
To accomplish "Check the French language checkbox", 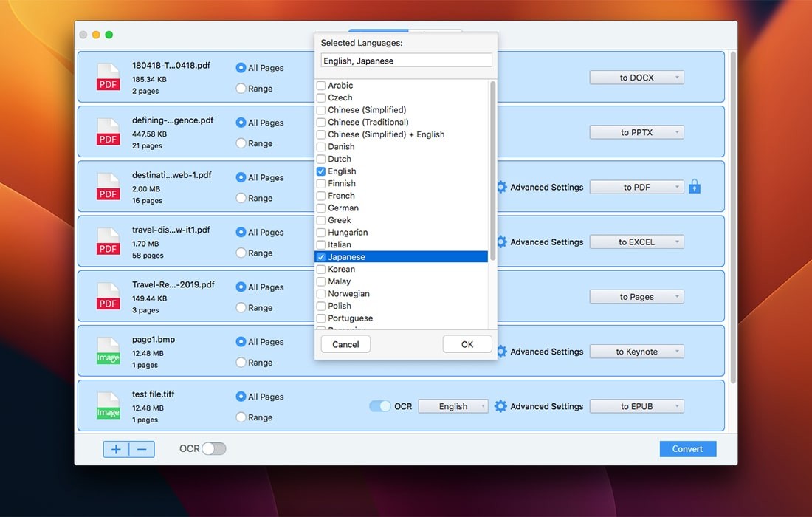I will click(x=321, y=196).
